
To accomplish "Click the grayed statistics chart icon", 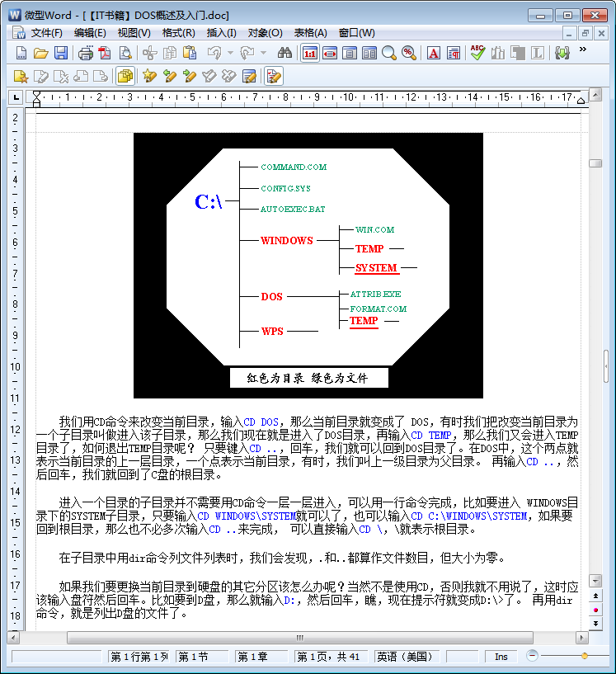I will [498, 53].
